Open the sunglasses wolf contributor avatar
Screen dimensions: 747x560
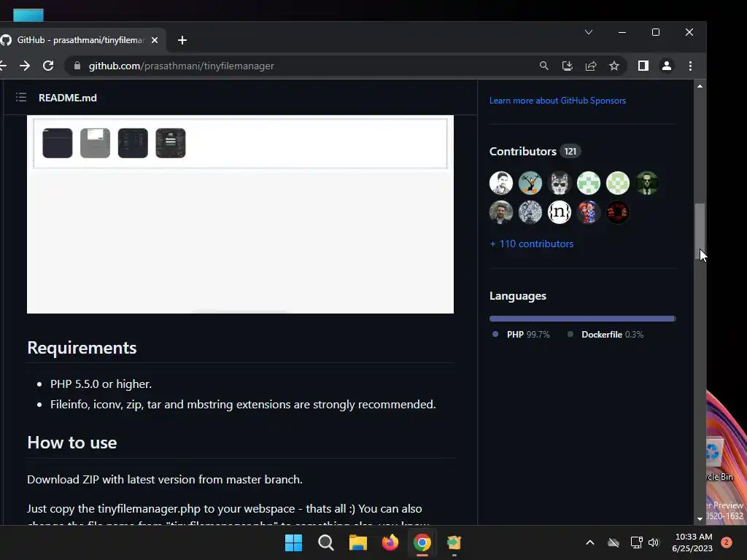click(560, 183)
